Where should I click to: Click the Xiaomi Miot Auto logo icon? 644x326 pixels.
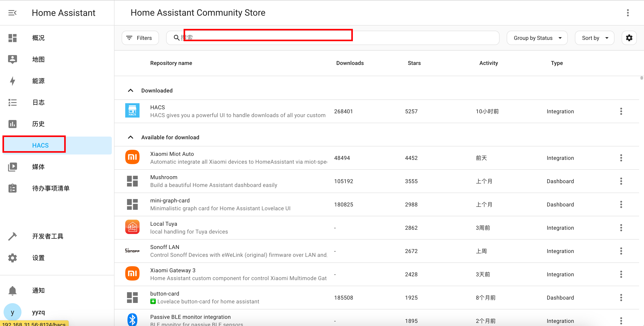click(132, 157)
